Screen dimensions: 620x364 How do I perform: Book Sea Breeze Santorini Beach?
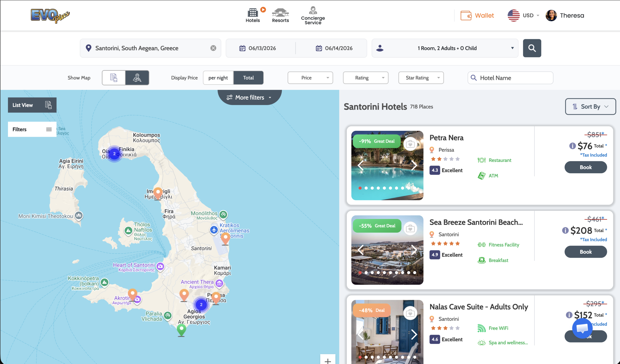coord(586,252)
